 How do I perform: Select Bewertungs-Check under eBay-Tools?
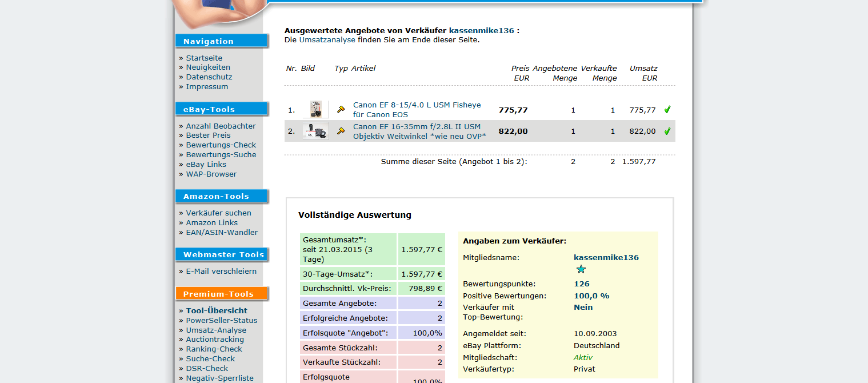[x=221, y=145]
